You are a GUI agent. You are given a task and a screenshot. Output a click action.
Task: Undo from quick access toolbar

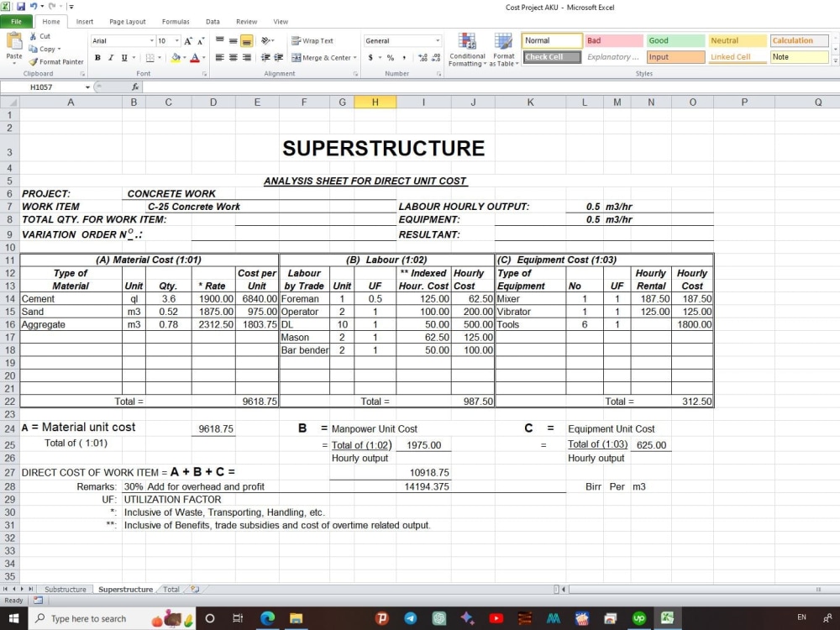tap(34, 7)
